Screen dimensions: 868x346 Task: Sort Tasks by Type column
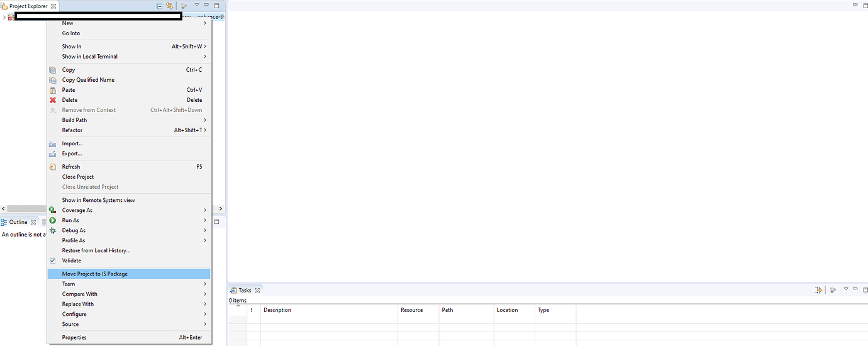coord(555,310)
